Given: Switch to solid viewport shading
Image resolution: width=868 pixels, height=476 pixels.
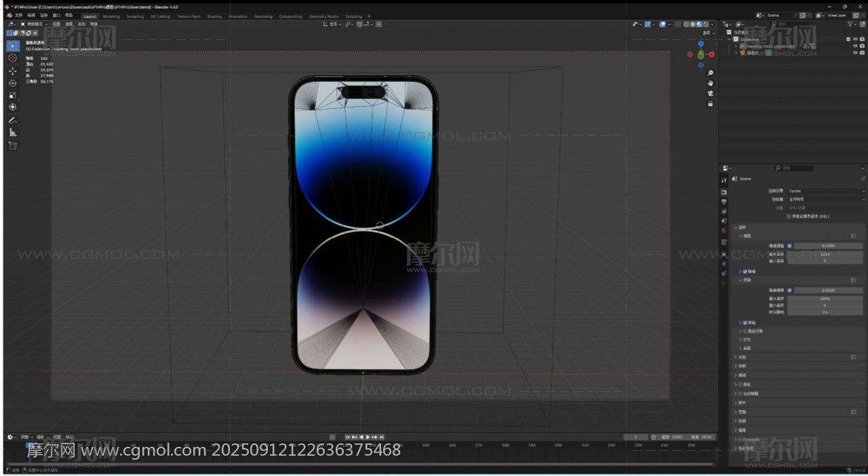Looking at the screenshot, I should point(692,24).
